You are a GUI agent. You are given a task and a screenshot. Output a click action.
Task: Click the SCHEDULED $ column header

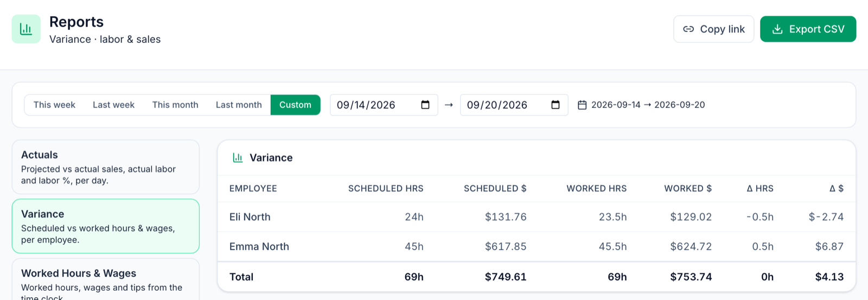click(x=495, y=189)
